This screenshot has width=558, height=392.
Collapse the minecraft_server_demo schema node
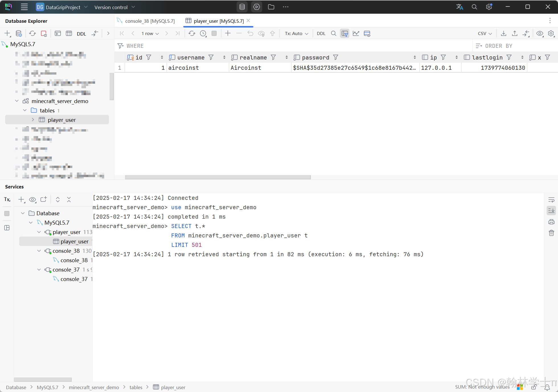point(17,101)
